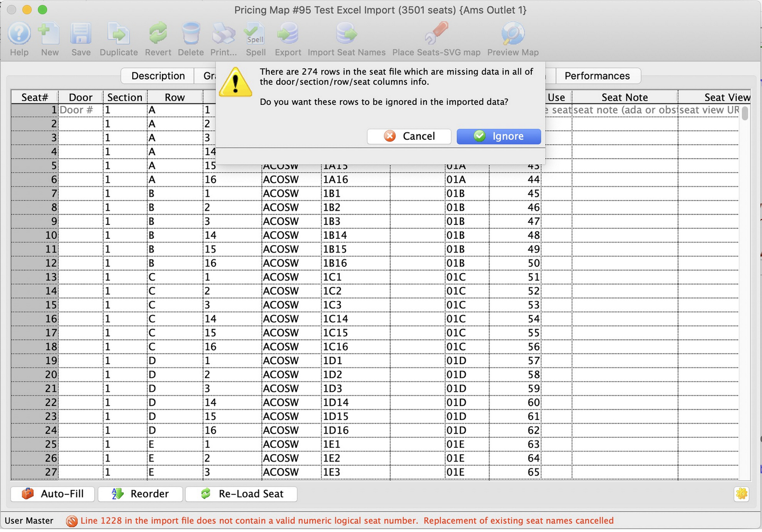Screen dimensions: 762x532
Task: Select seat name cell 1D3
Action: point(356,389)
